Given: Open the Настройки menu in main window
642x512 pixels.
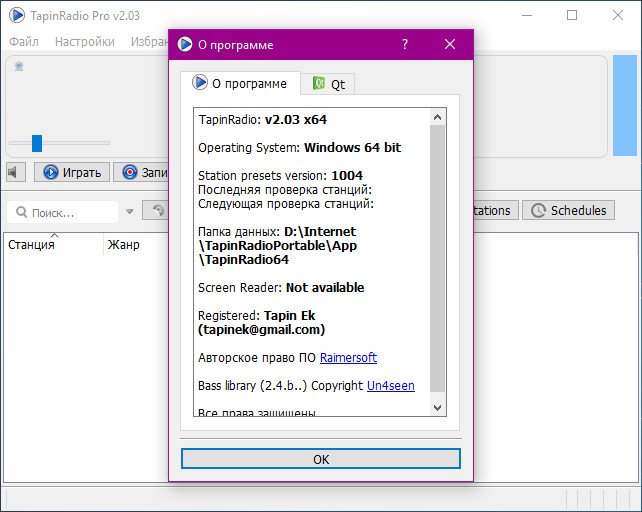Looking at the screenshot, I should pos(85,41).
